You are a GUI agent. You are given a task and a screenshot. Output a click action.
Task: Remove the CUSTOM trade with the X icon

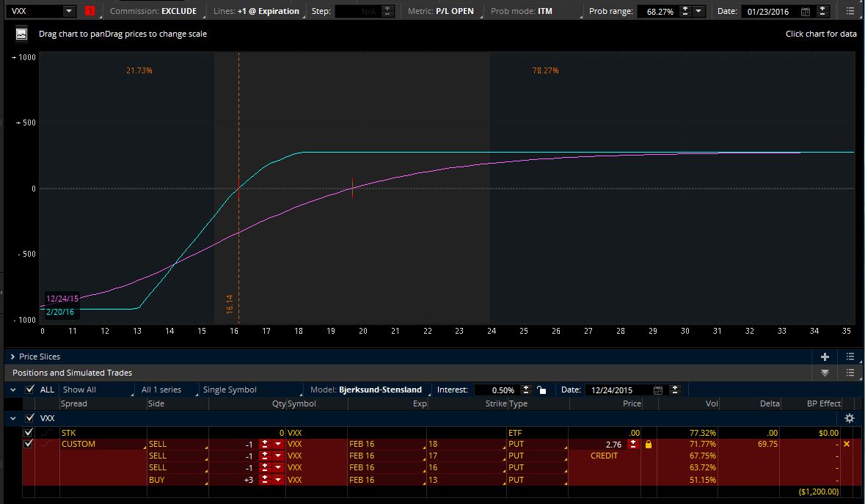(x=847, y=445)
